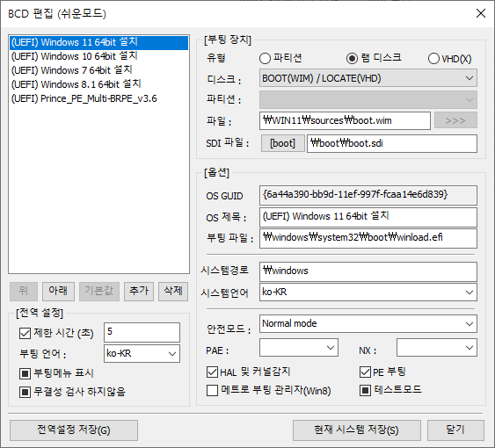
Task: Click the OS GUID field
Action: pyautogui.click(x=368, y=195)
